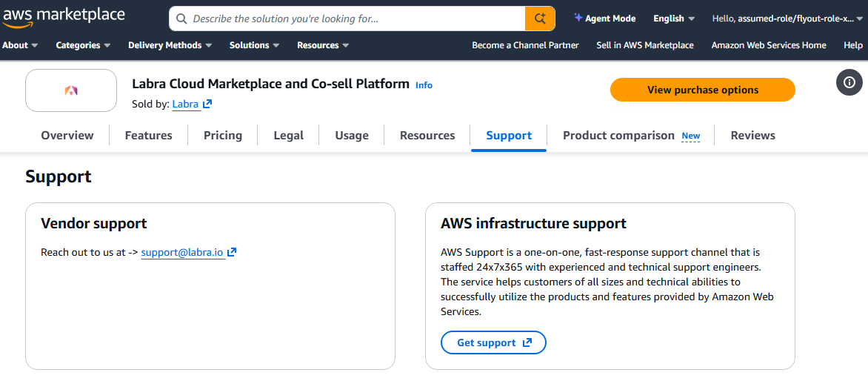Image resolution: width=868 pixels, height=384 pixels.
Task: Open the info panel circle icon
Action: pyautogui.click(x=849, y=82)
